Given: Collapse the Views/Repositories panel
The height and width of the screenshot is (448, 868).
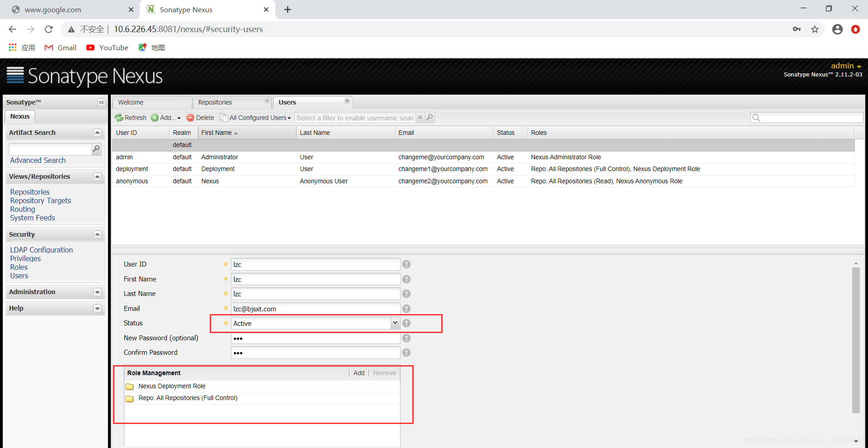Looking at the screenshot, I should [x=97, y=176].
